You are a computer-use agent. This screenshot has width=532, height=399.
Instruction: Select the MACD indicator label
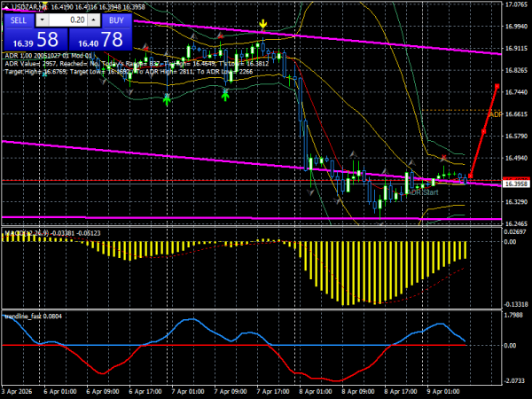click(x=52, y=233)
